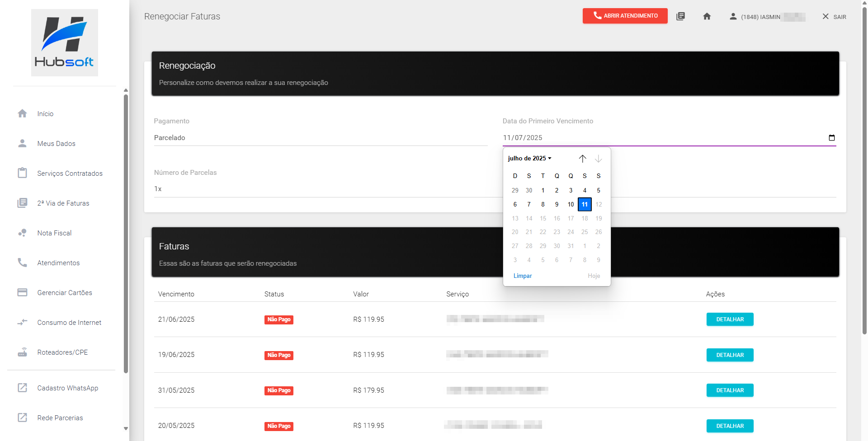Select day 11 in the calendar
This screenshot has height=441, width=868.
585,204
